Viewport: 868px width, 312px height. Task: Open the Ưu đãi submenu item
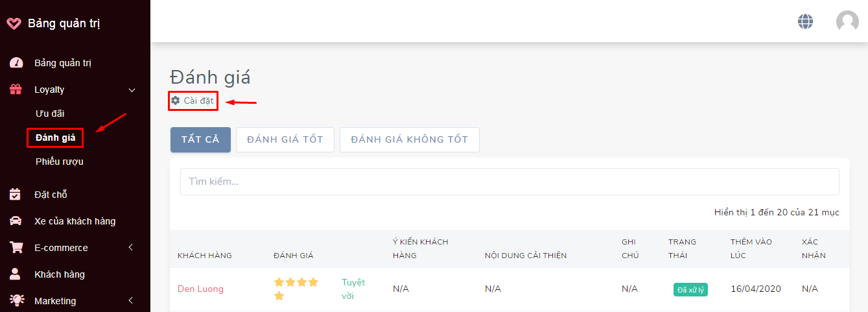point(50,114)
